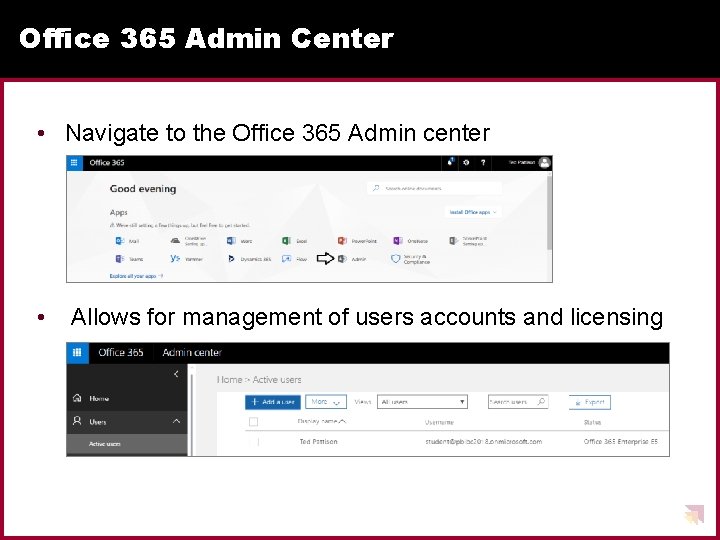Launch the SharePoint app

(x=468, y=241)
